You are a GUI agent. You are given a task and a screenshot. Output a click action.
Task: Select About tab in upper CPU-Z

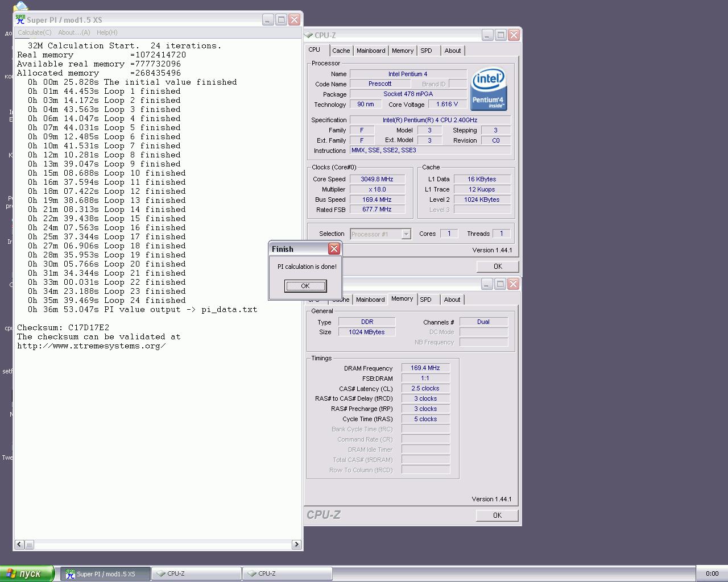click(453, 51)
